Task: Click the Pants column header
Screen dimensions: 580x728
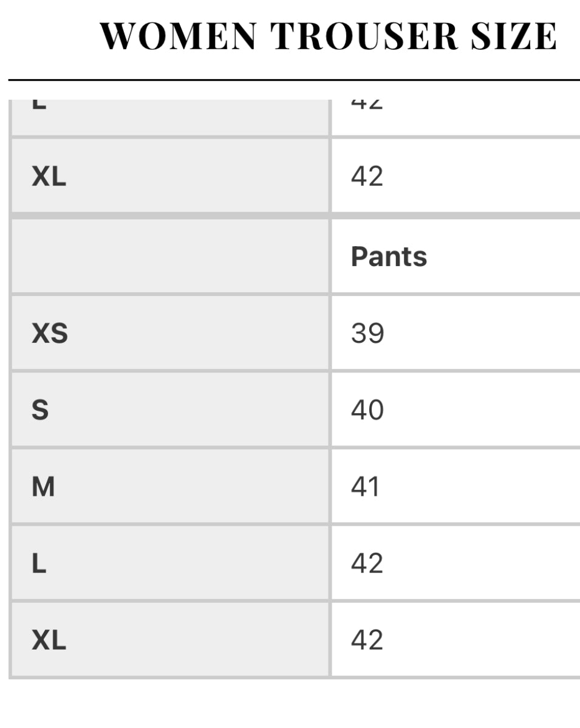Action: point(389,256)
